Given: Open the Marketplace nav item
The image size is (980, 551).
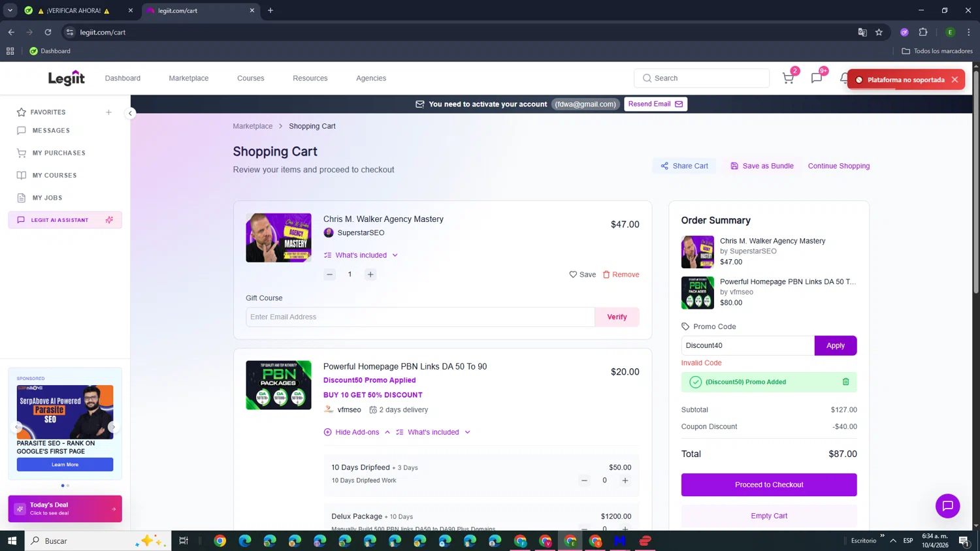Looking at the screenshot, I should (189, 78).
